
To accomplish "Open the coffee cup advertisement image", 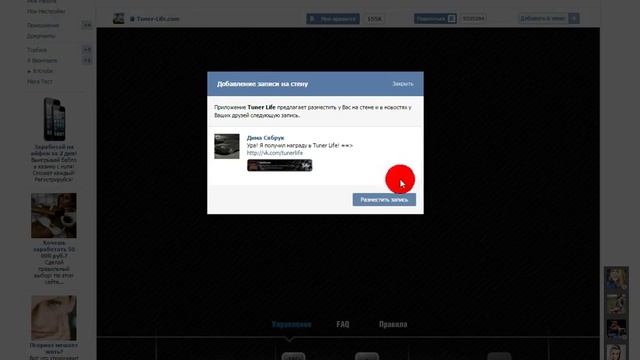I will pos(54,216).
